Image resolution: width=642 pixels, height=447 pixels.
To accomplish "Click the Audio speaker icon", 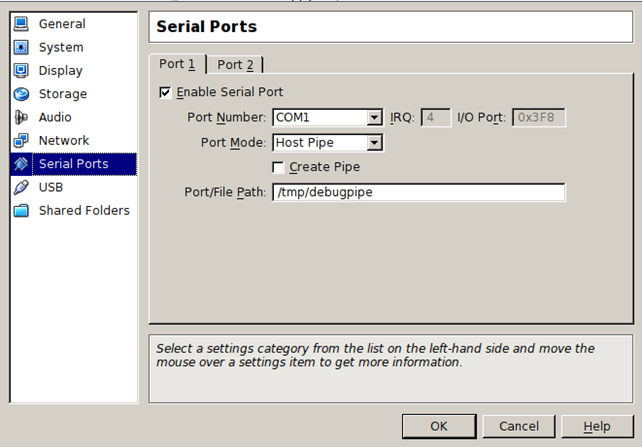I will (x=21, y=117).
